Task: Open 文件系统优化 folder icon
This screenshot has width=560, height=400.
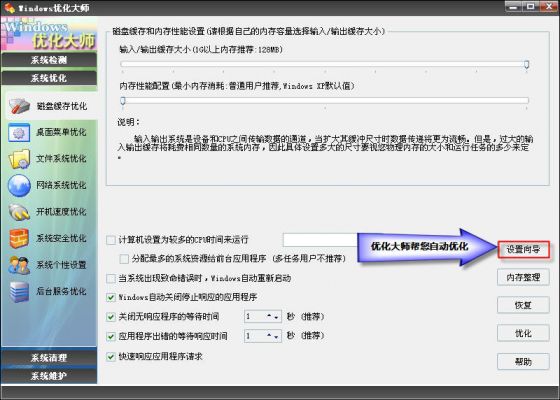Action: (19, 159)
